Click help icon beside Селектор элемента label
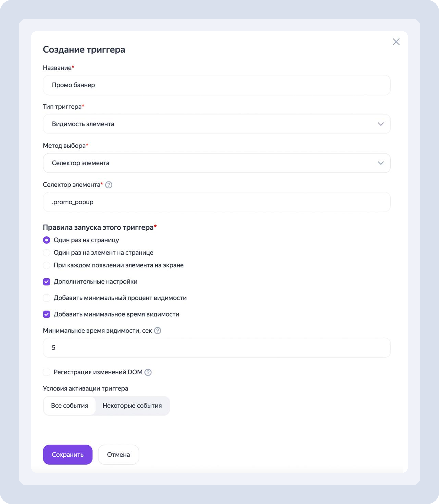This screenshot has width=439, height=504. tap(109, 185)
